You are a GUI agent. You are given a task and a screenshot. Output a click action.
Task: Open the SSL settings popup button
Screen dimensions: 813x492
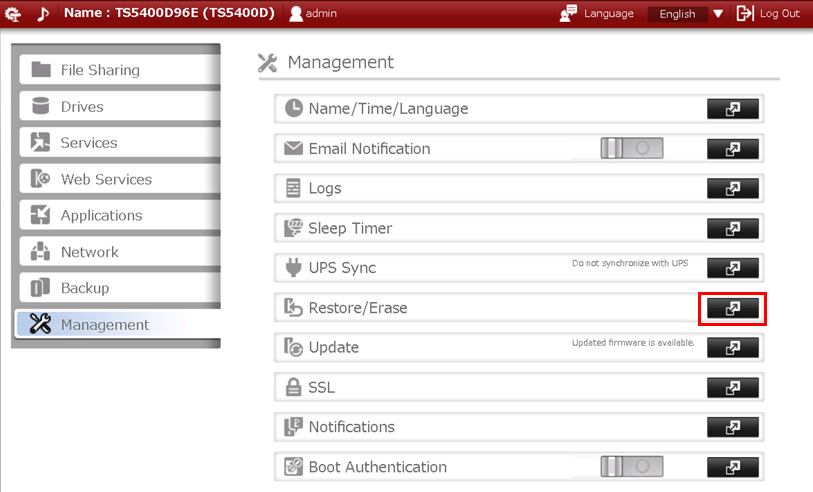pyautogui.click(x=732, y=387)
